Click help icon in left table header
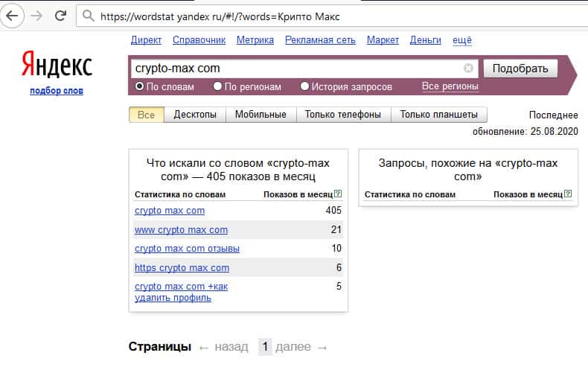Viewport: 588px width, 376px height. 339,194
